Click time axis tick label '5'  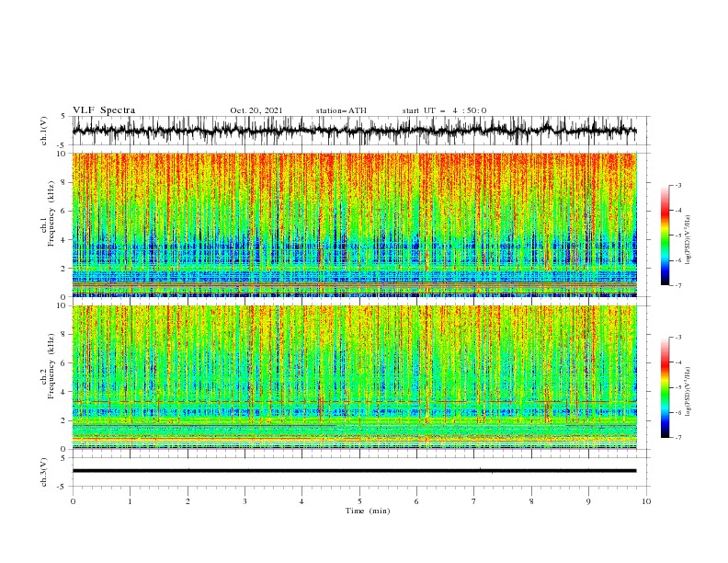[x=359, y=501]
